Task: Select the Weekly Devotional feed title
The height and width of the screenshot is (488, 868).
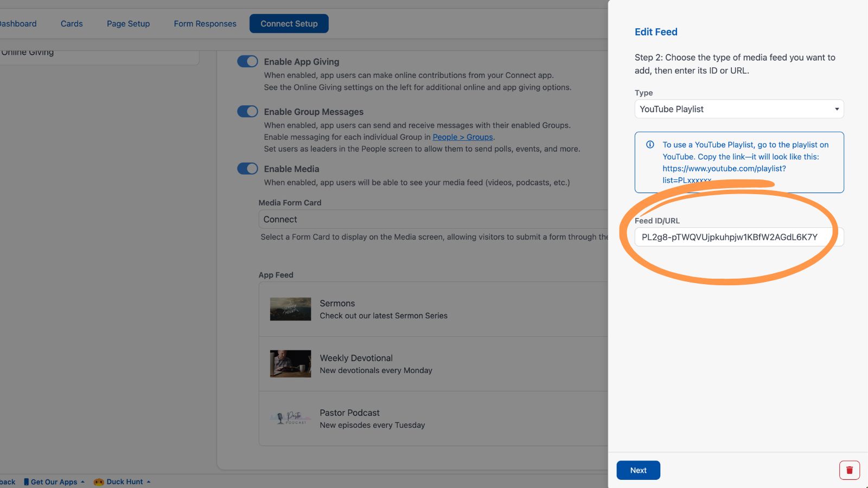Action: pos(356,358)
